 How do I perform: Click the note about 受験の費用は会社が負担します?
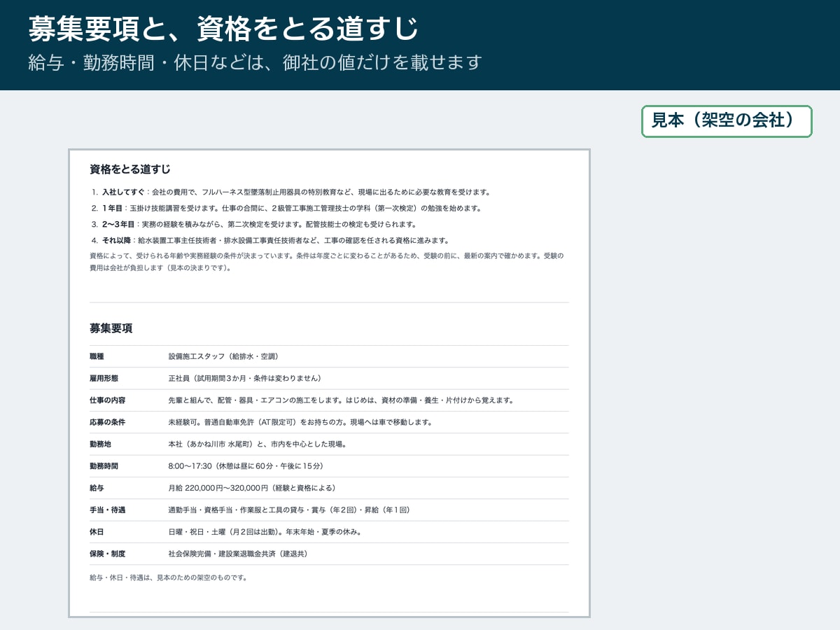[327, 262]
